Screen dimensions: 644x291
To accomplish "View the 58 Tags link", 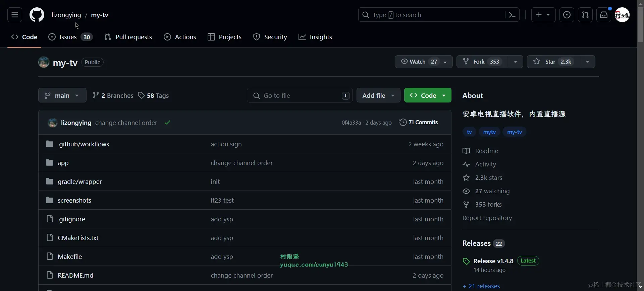I will (x=154, y=95).
